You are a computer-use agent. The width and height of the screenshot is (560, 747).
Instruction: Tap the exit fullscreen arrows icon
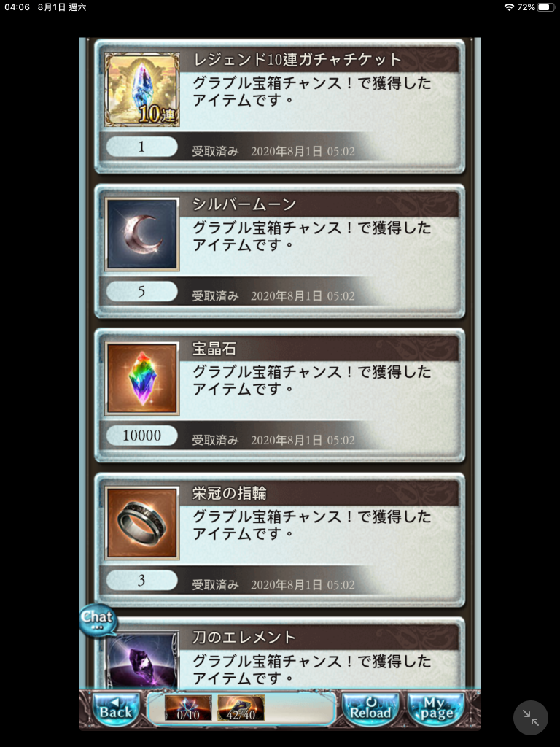[531, 718]
